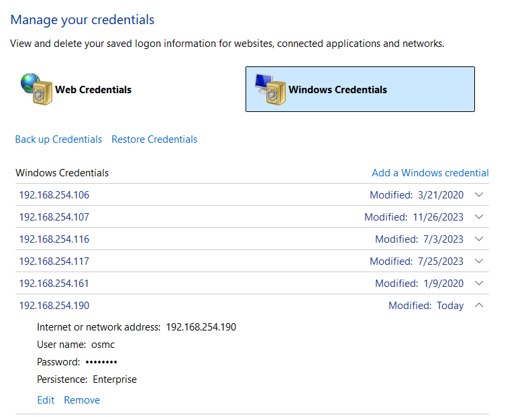Click the user name value osmc
This screenshot has width=532, height=417.
point(103,345)
